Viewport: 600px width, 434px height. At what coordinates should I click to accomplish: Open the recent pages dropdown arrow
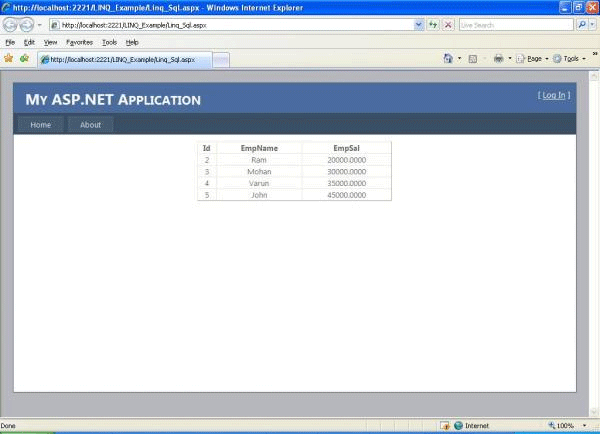tap(39, 25)
